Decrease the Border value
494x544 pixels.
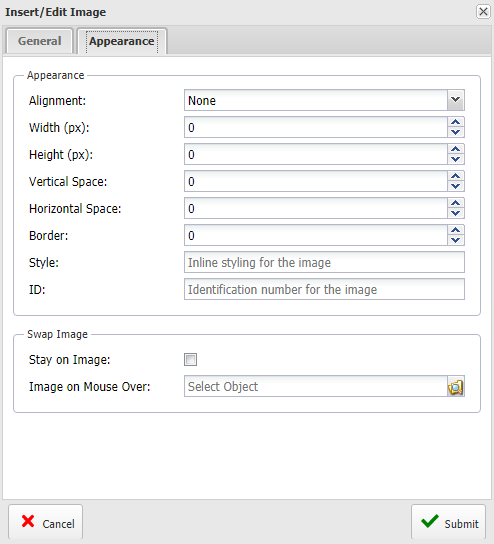pos(455,240)
